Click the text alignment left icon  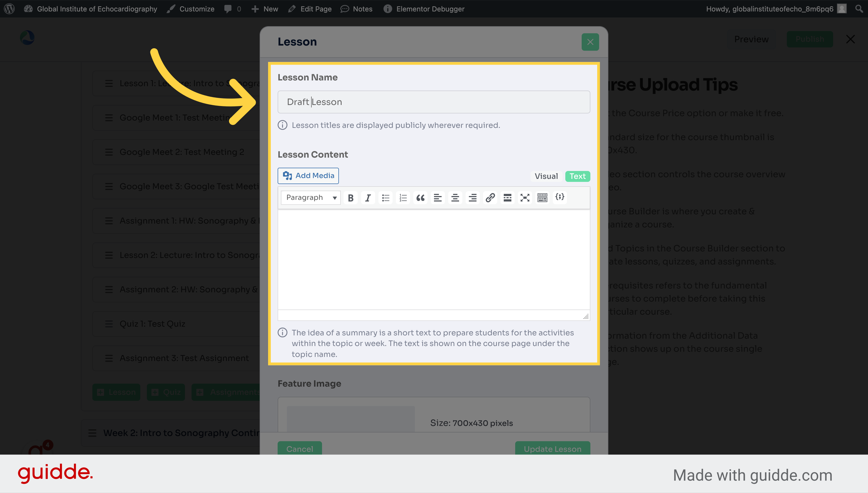coord(438,197)
